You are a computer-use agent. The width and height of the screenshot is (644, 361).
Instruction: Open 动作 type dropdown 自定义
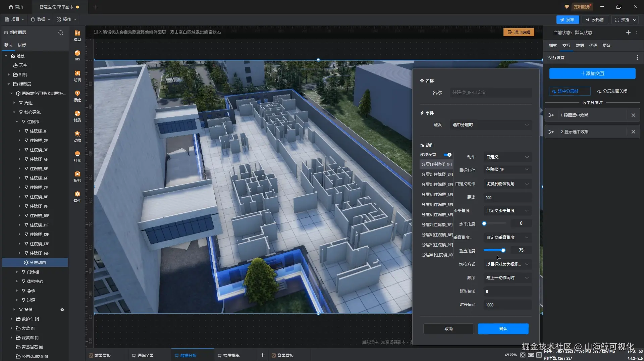point(507,157)
